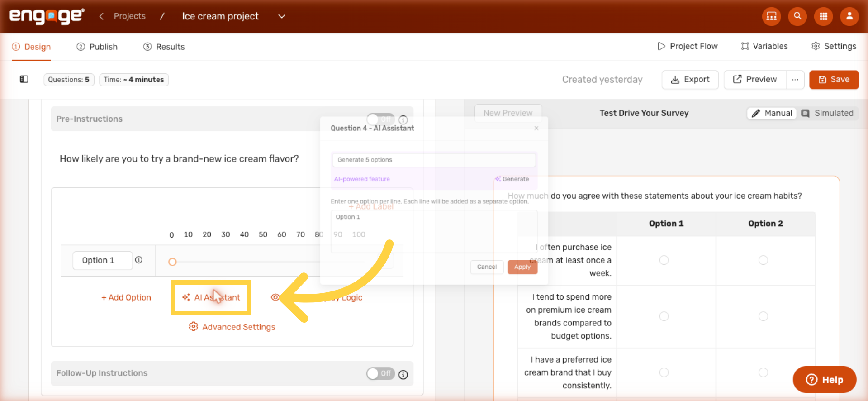868x401 pixels.
Task: Switch to the Publish tab
Action: tap(97, 47)
